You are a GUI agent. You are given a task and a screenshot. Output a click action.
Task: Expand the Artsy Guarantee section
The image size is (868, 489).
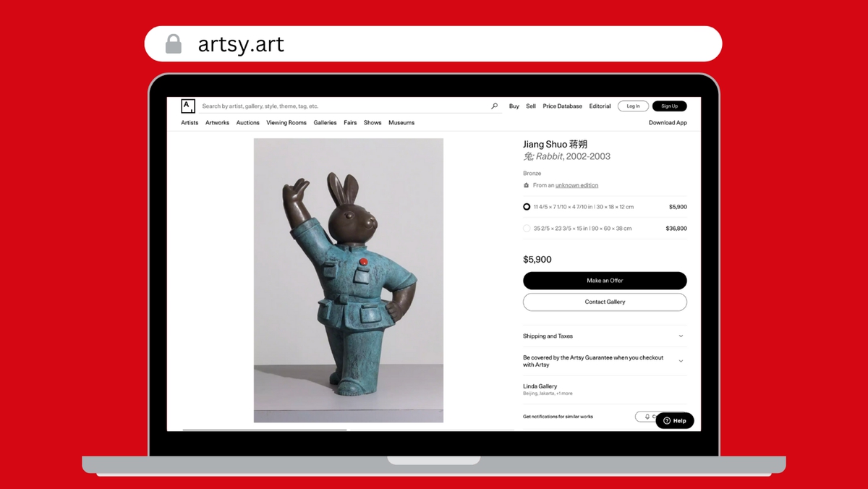[x=681, y=361]
